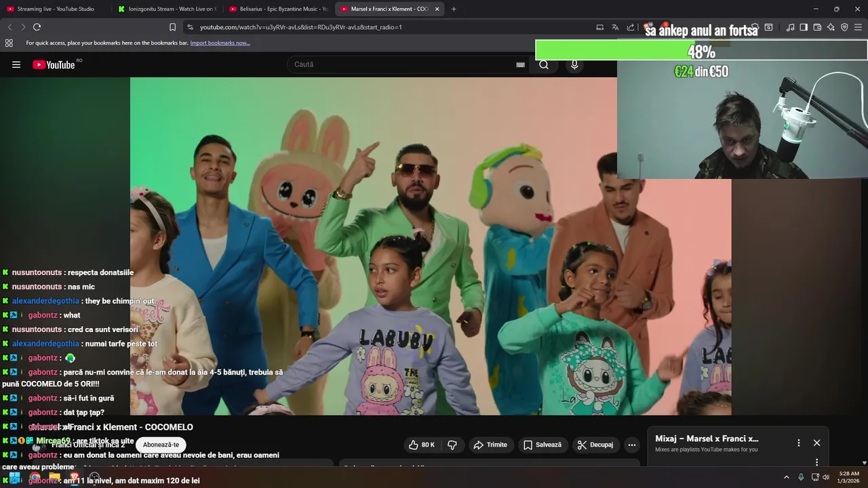Open a new browser tab
The width and height of the screenshot is (868, 488).
(454, 9)
